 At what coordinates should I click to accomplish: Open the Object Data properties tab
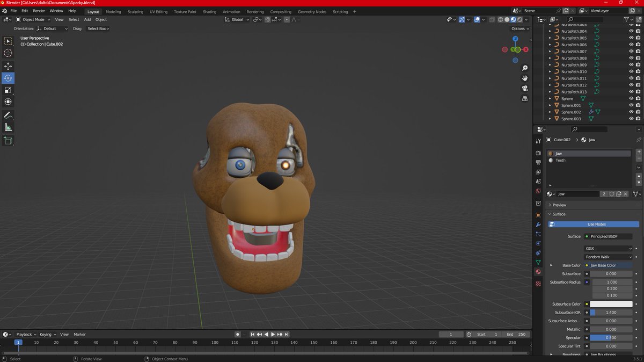coord(538,262)
